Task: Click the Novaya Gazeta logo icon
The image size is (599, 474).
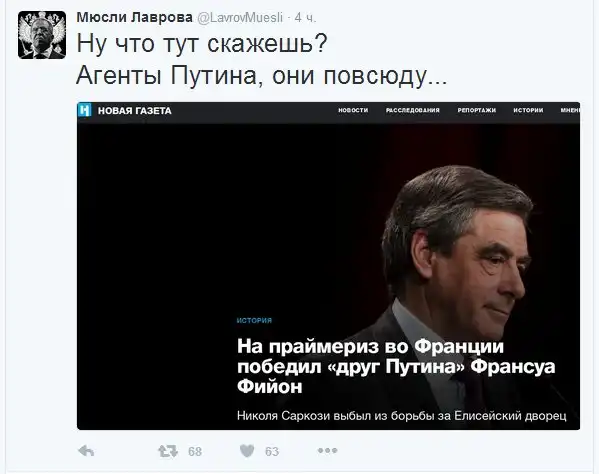Action: click(x=85, y=110)
